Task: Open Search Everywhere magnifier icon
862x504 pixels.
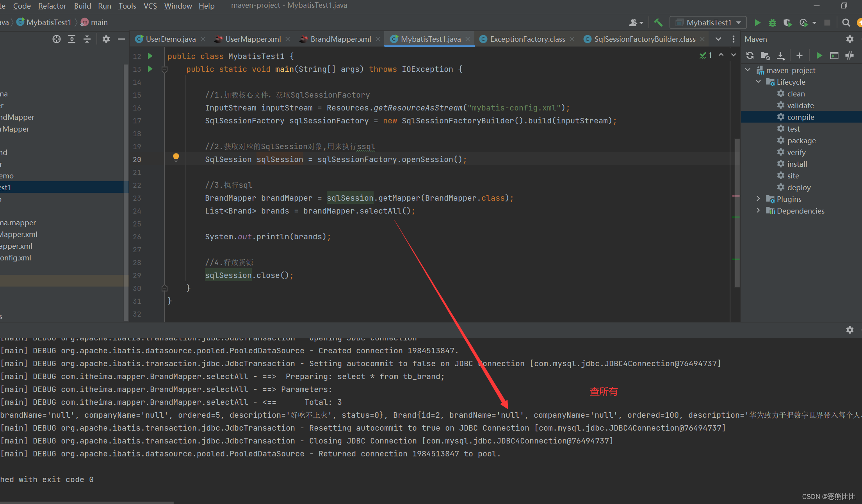Action: tap(846, 23)
